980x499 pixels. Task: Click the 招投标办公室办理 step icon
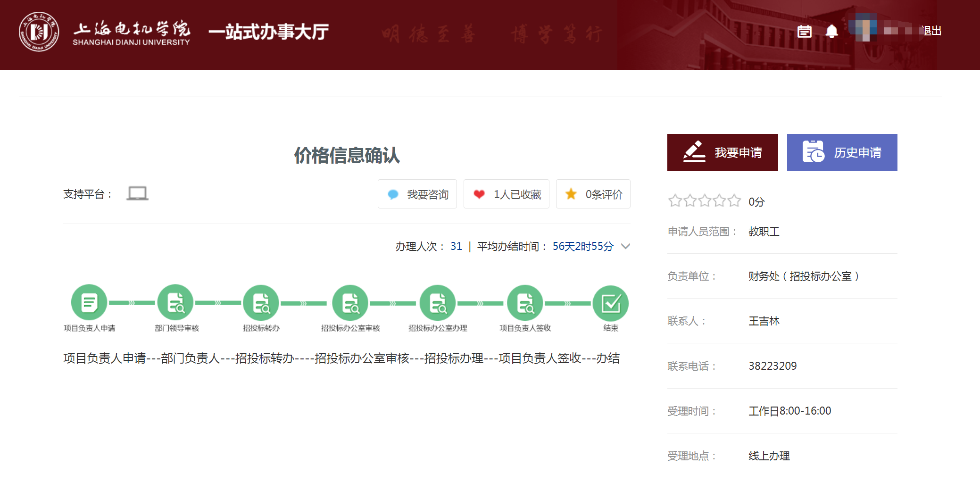438,302
